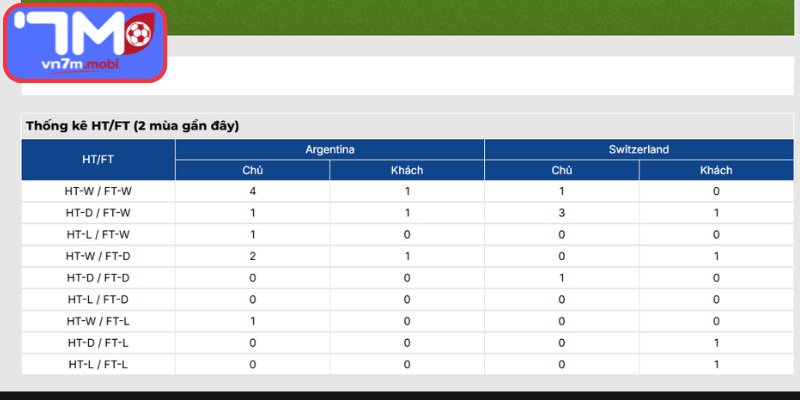The height and width of the screenshot is (400, 800).
Task: Click Argentina Khách value in HT-D / FT-W row
Action: tap(407, 213)
